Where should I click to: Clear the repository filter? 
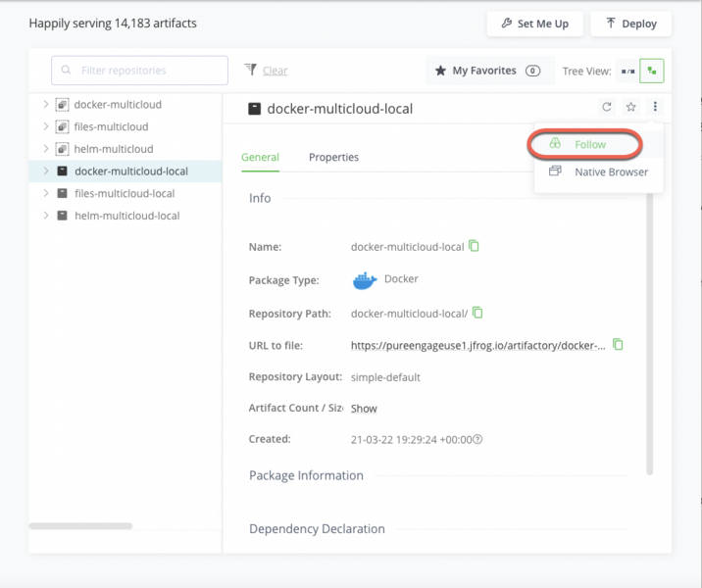275,71
